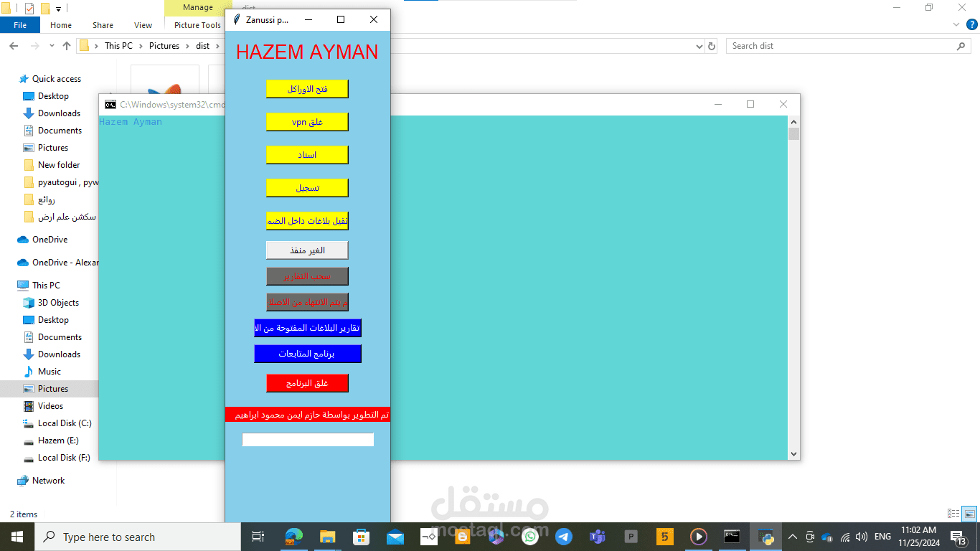Open the File tab in File Explorer
The image size is (980, 551).
(20, 25)
